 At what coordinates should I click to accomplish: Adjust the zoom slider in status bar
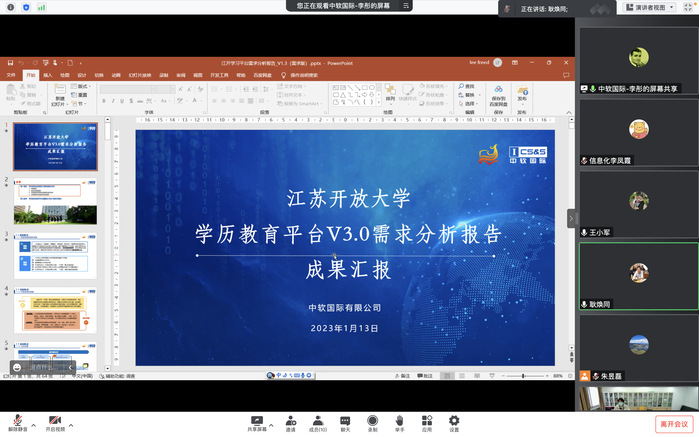point(523,376)
